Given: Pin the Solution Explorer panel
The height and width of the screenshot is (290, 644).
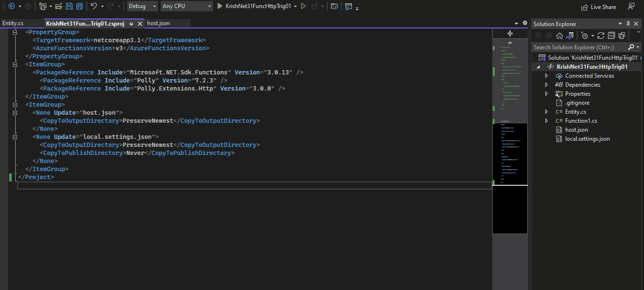Looking at the screenshot, I should pos(628,24).
